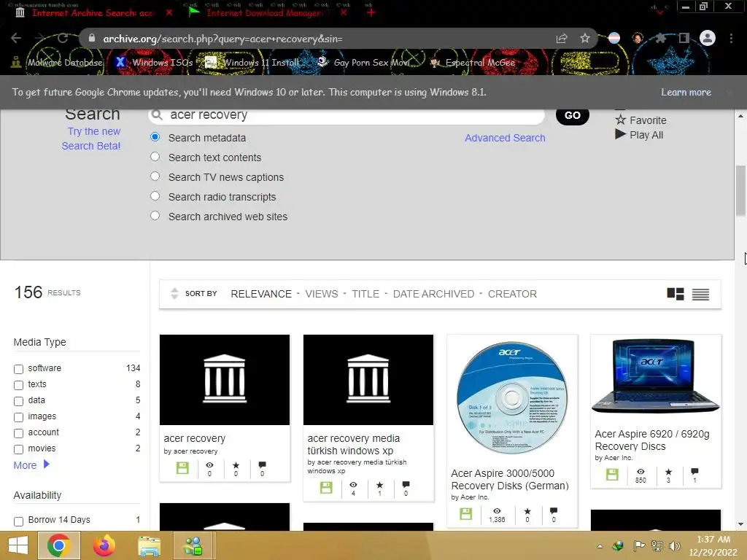Check the account media type filter
Image resolution: width=747 pixels, height=560 pixels.
18,433
